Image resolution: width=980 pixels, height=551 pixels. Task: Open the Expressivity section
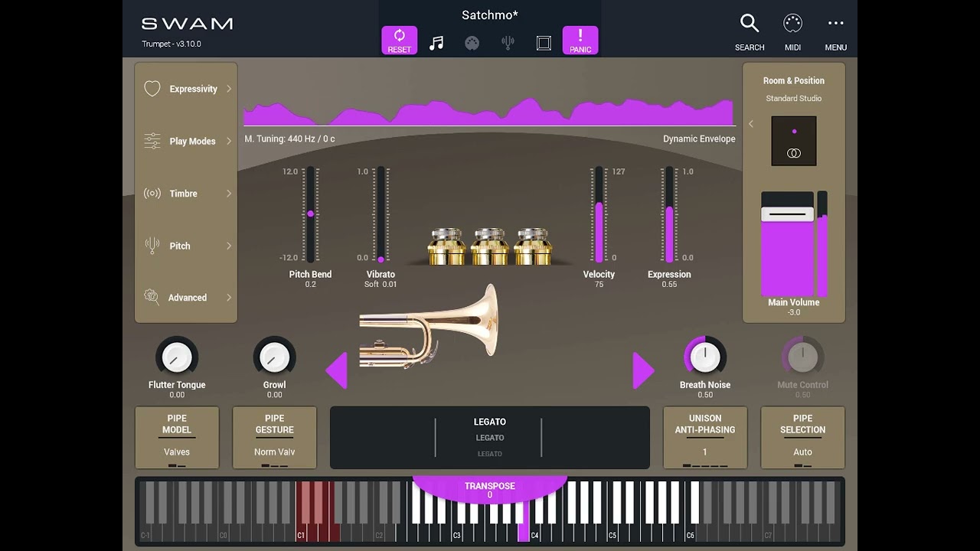pos(186,89)
